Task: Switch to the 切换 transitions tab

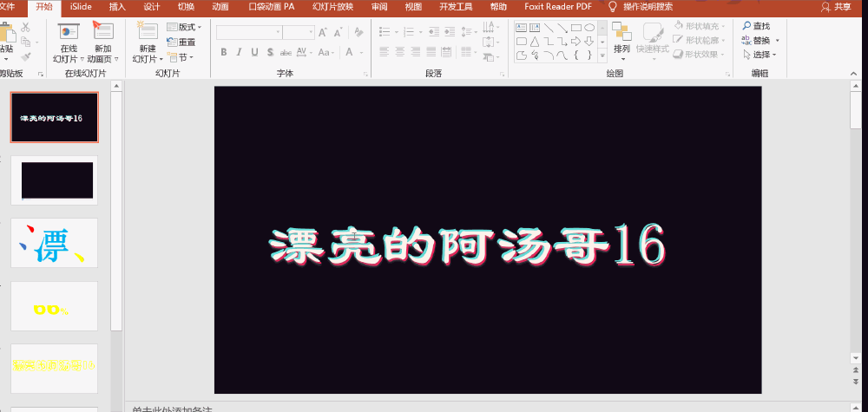Action: coord(186,7)
